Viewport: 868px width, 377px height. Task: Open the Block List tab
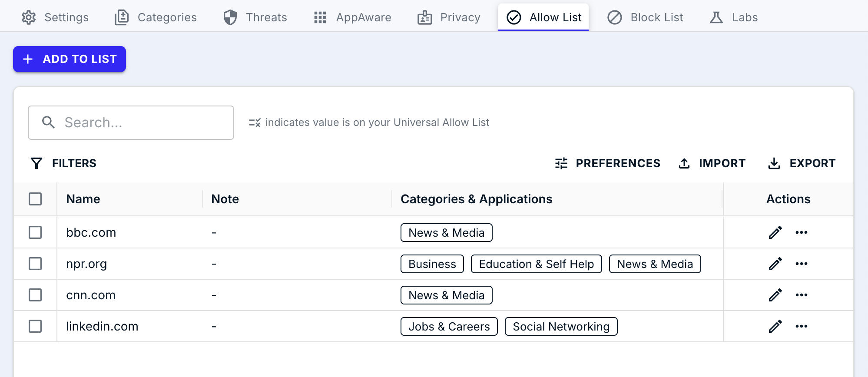pos(645,17)
